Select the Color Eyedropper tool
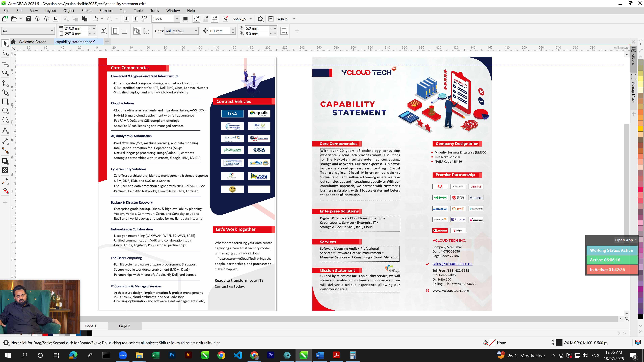 point(5,181)
